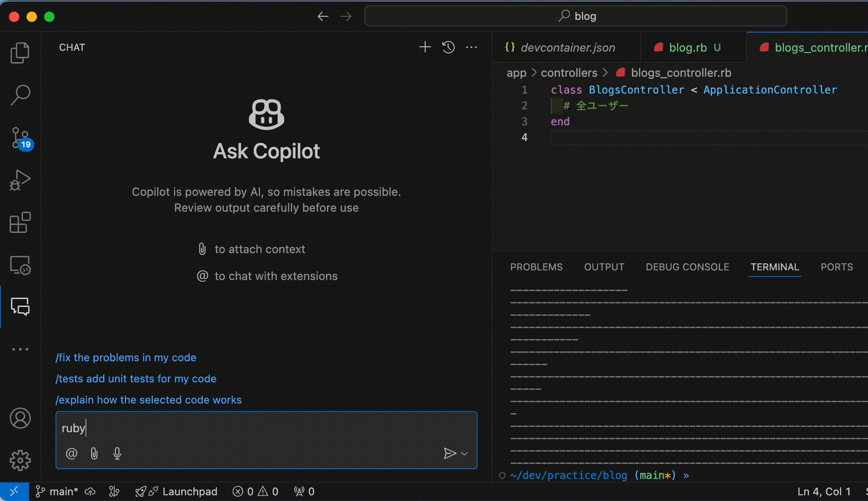Click the attach context paperclip button

pyautogui.click(x=94, y=453)
